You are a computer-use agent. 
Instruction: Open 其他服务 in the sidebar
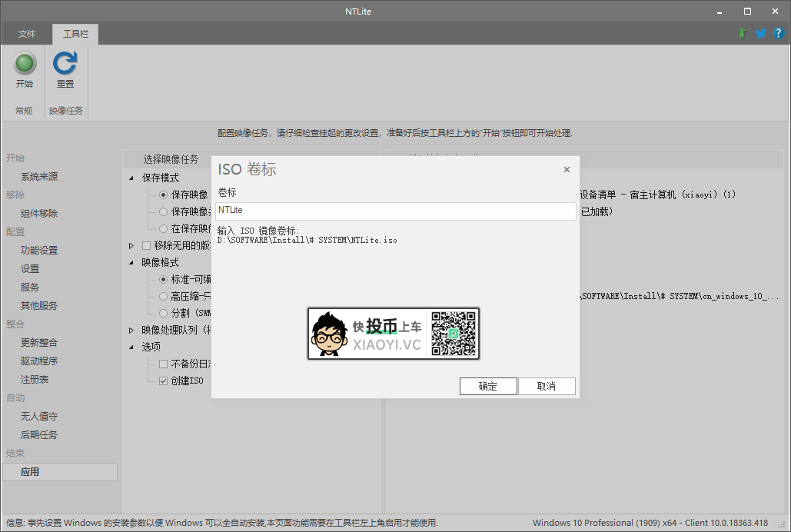click(39, 306)
